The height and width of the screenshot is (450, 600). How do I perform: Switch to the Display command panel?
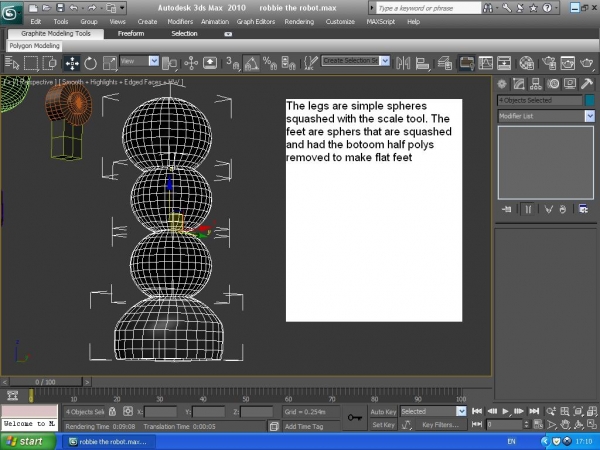(570, 84)
